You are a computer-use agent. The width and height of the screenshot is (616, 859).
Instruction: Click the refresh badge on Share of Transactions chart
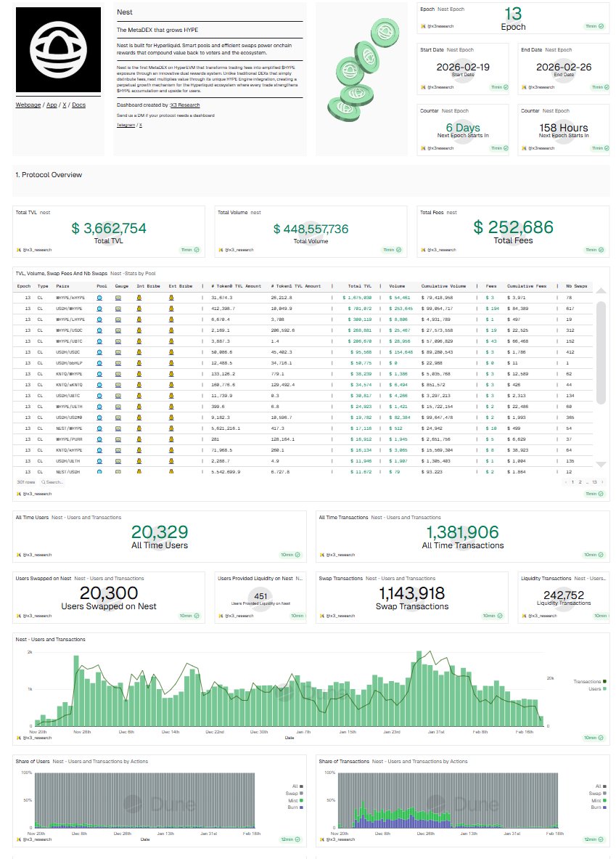pyautogui.click(x=594, y=839)
